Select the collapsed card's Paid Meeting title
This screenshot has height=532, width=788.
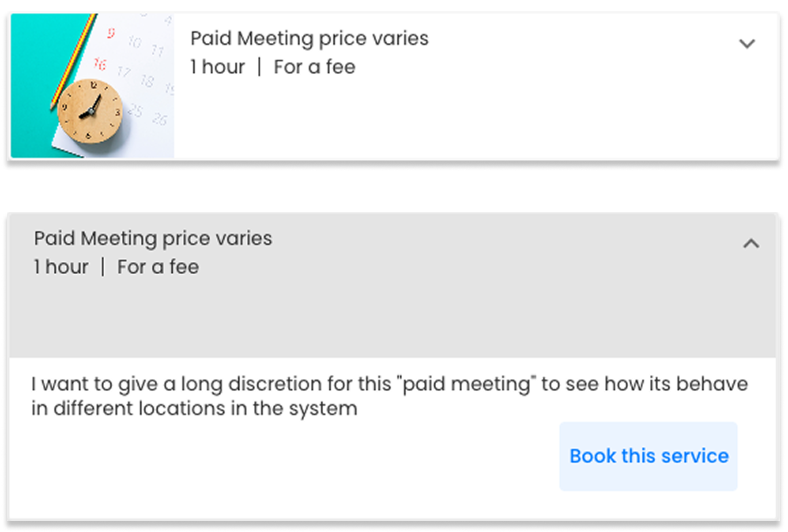pos(309,39)
